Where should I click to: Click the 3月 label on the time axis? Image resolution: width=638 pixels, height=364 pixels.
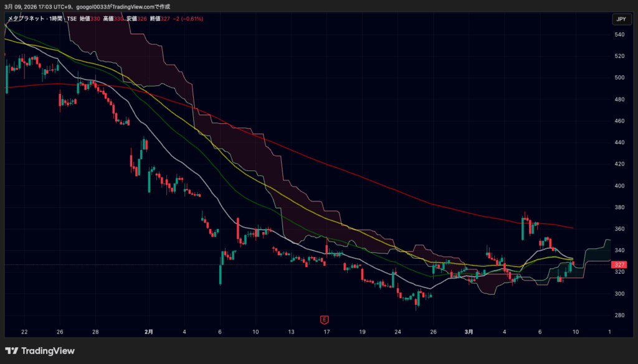click(x=469, y=333)
